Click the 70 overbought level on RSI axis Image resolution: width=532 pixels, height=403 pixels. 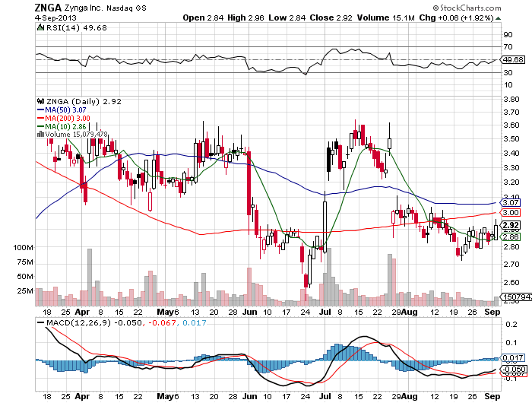click(508, 46)
